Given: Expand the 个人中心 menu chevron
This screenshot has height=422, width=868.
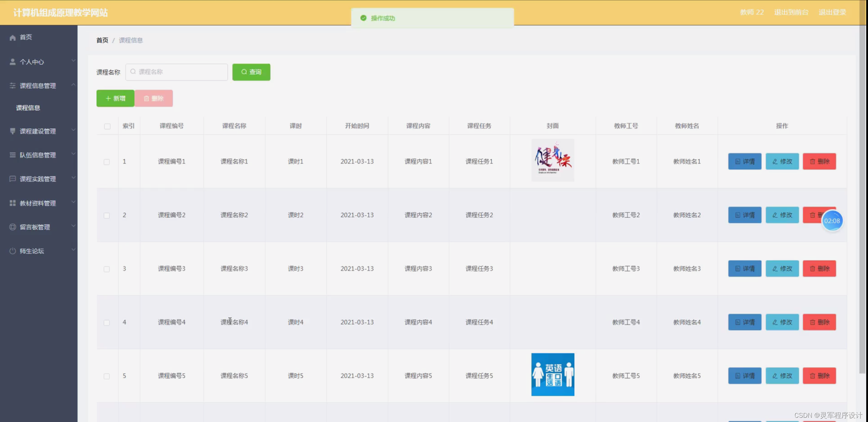Looking at the screenshot, I should (73, 61).
